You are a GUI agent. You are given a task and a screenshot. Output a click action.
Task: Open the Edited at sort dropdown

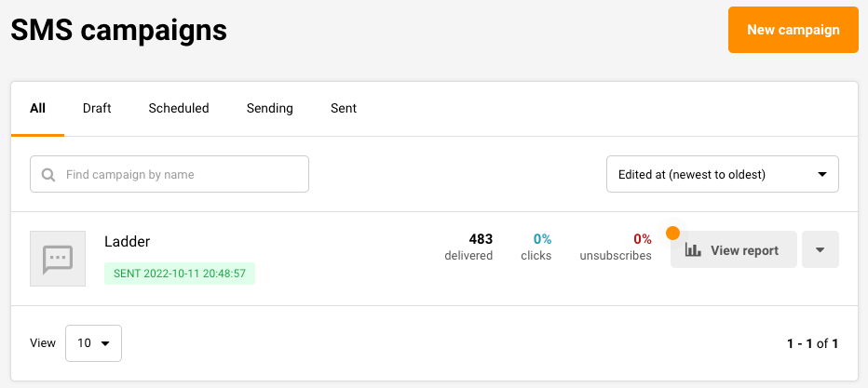point(722,174)
